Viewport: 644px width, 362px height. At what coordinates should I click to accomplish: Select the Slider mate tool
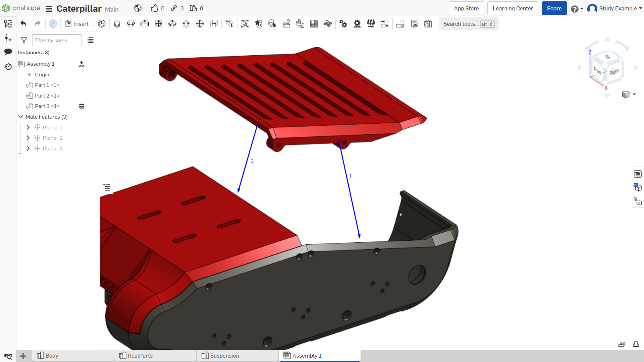point(145,23)
